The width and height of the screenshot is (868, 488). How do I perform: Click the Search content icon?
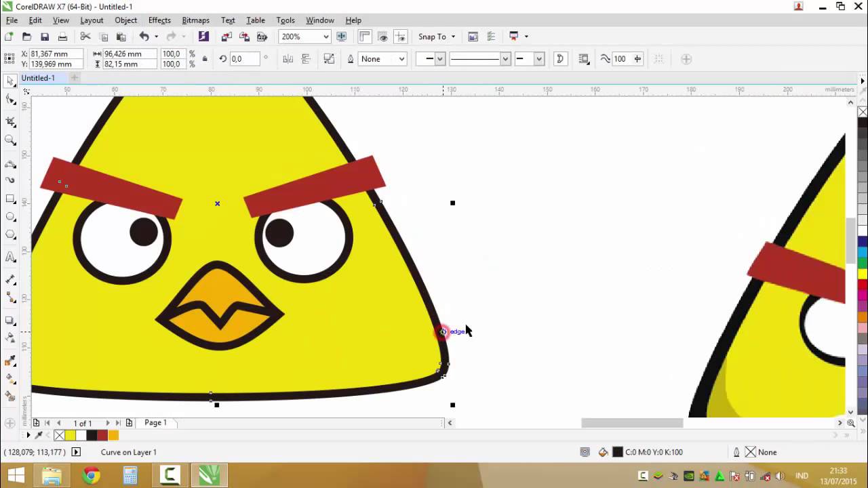(203, 37)
